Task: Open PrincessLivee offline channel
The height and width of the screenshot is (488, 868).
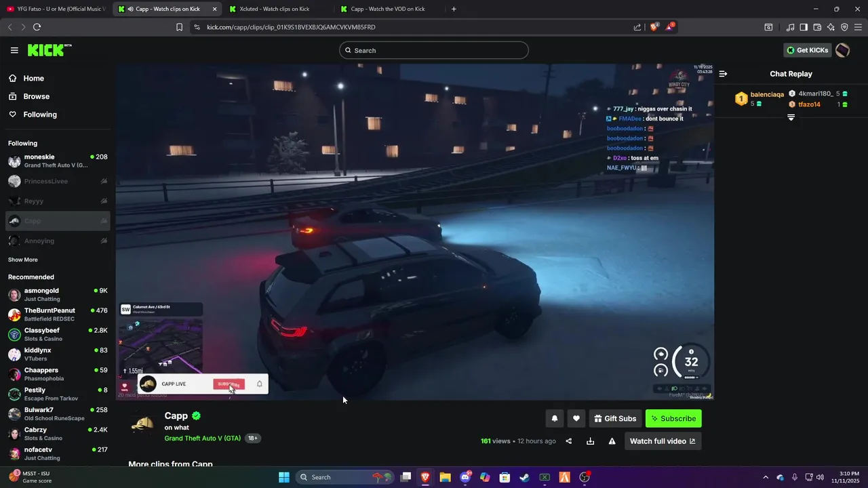Action: pos(58,181)
